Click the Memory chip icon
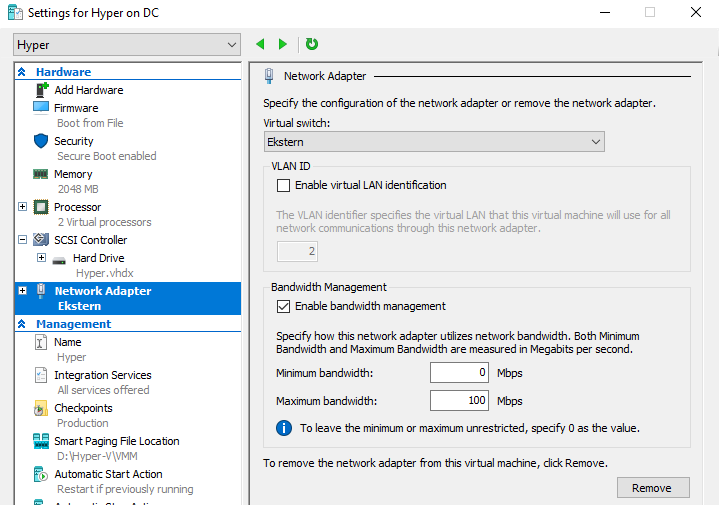Viewport: 719px width, 505px height. (x=40, y=174)
